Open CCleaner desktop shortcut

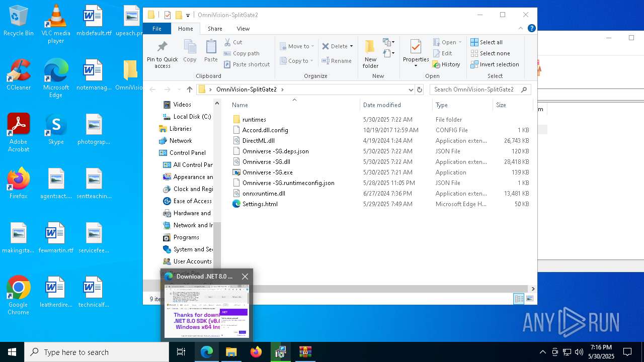click(x=19, y=75)
